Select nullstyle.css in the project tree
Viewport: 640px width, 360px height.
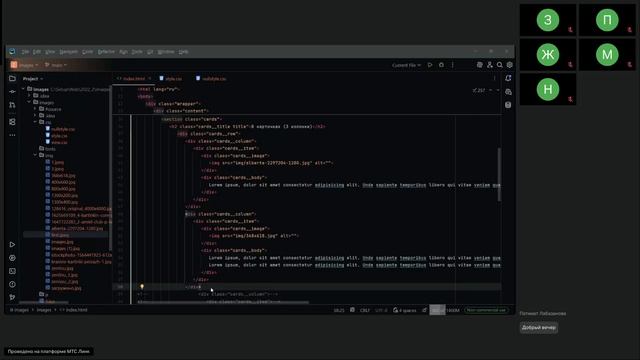[60, 129]
